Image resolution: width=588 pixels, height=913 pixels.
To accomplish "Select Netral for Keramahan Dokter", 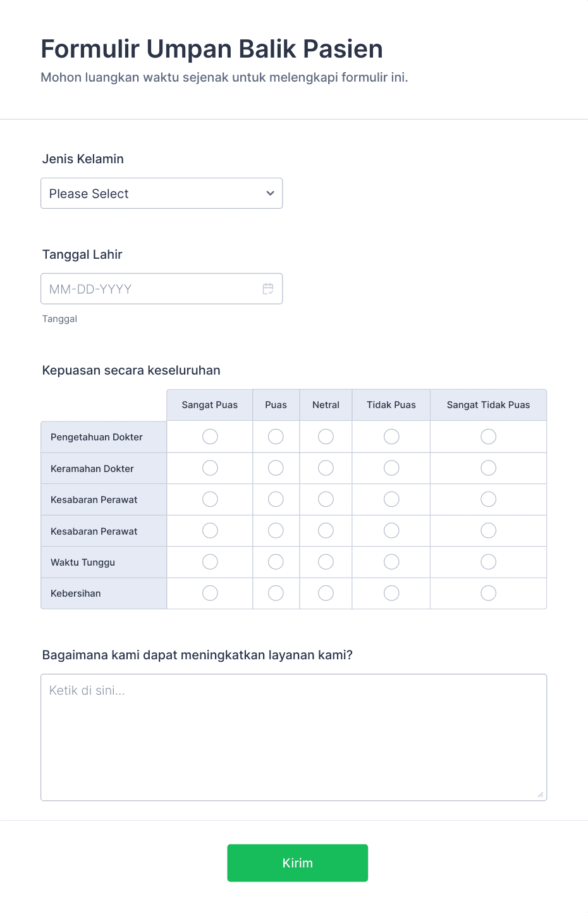I will pyautogui.click(x=326, y=468).
